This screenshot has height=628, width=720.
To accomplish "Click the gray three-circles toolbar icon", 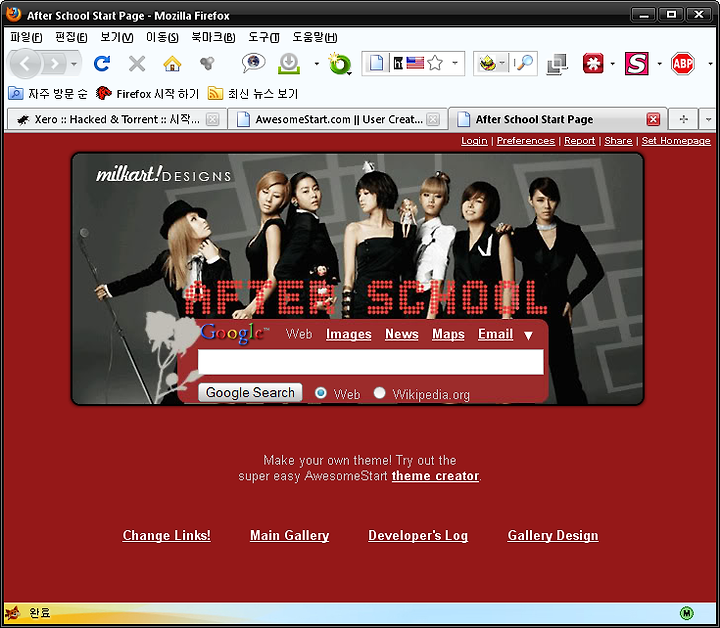I will [x=207, y=63].
